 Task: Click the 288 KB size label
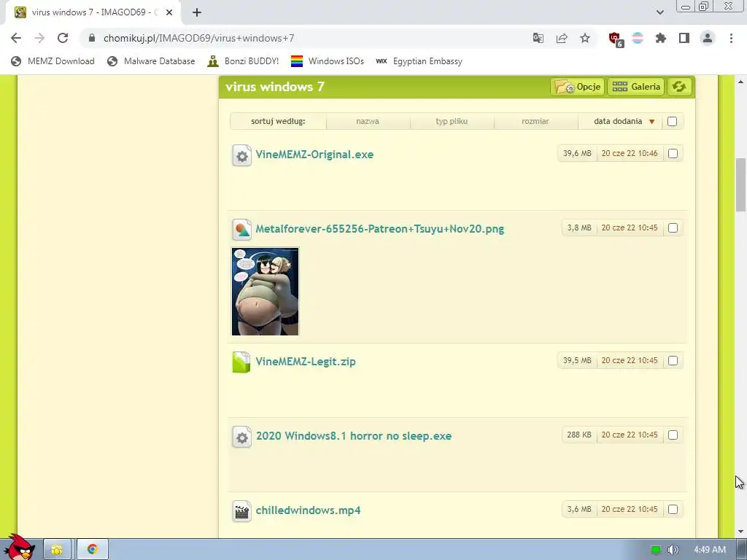pyautogui.click(x=578, y=435)
